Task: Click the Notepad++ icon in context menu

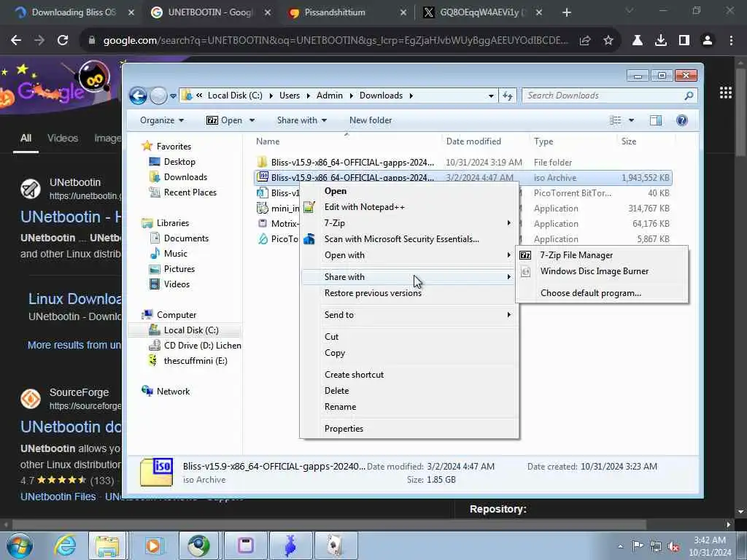Action: (x=309, y=207)
